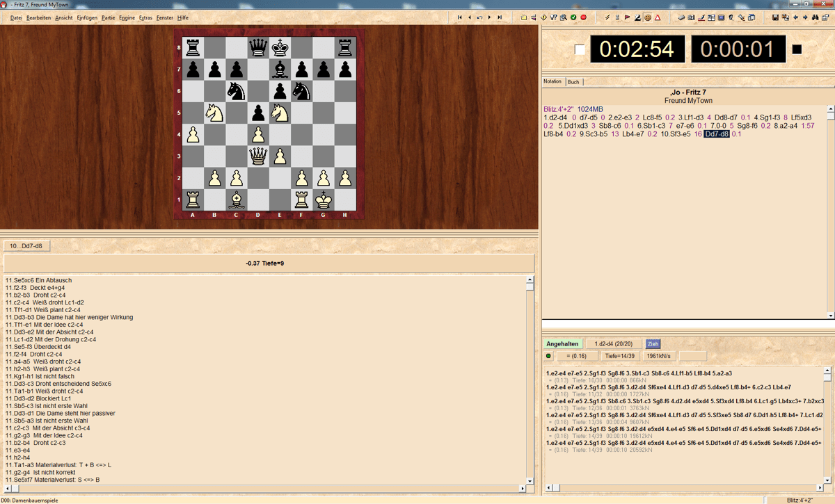Click the red flag toolbar icon

coord(627,17)
